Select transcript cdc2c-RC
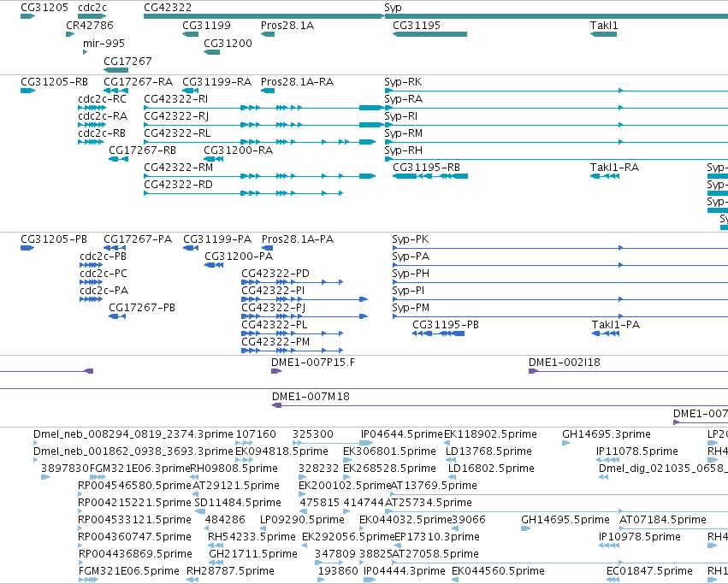 click(x=102, y=99)
